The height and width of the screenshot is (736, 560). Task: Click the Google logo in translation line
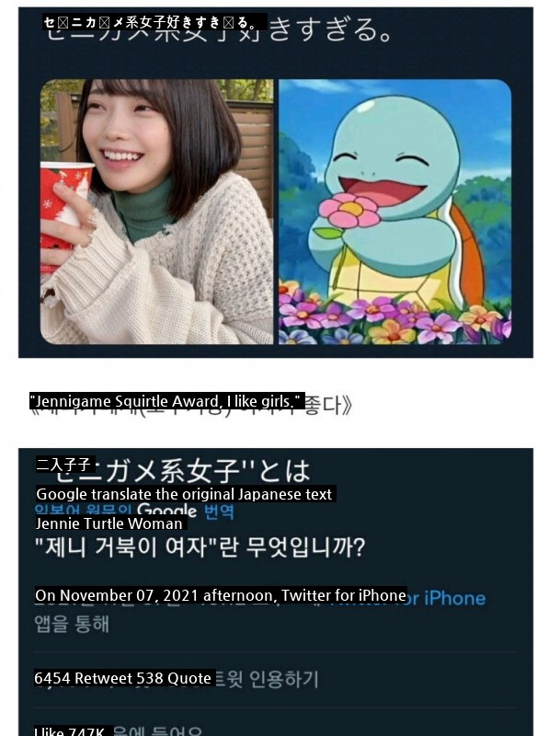[167, 511]
